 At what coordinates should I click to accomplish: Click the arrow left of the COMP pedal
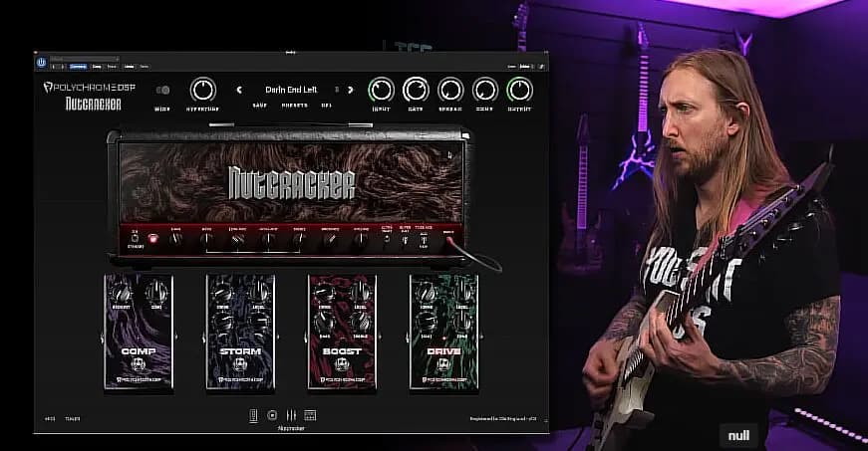click(102, 337)
